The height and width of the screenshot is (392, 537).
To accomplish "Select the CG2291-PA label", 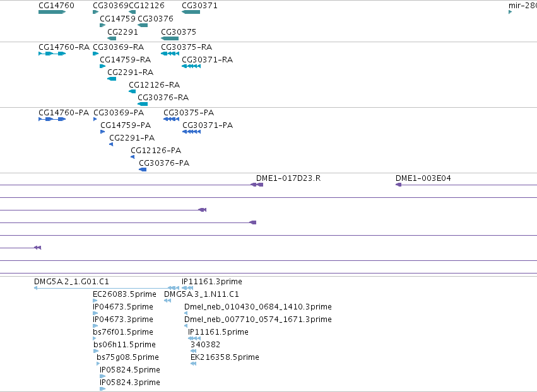I will point(132,138).
